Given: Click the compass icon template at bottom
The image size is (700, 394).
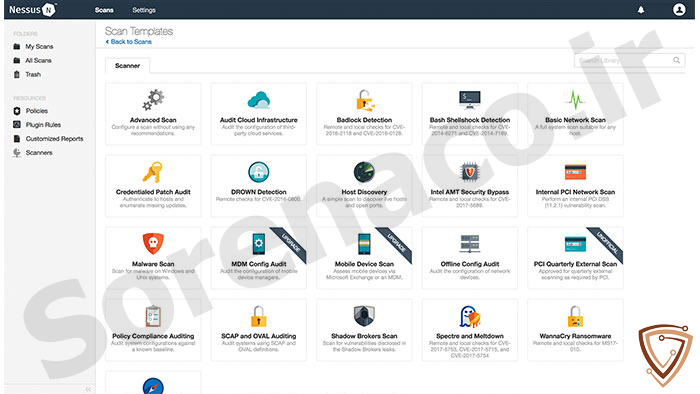Looking at the screenshot, I should tap(153, 386).
